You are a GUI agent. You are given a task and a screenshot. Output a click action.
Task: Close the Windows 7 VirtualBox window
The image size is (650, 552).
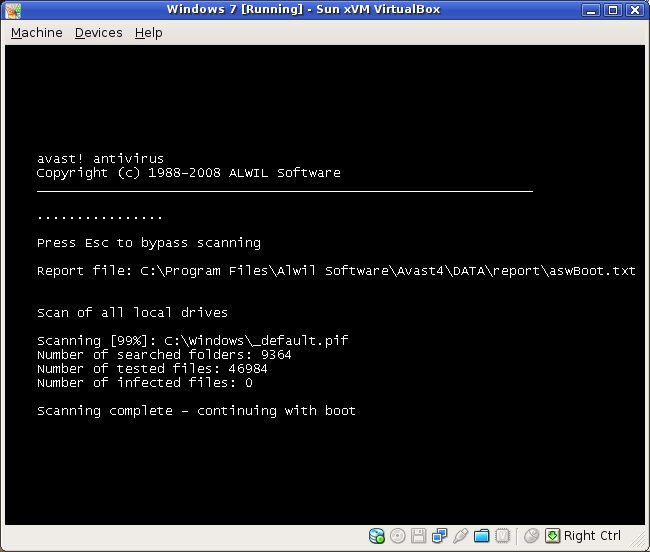tap(635, 10)
